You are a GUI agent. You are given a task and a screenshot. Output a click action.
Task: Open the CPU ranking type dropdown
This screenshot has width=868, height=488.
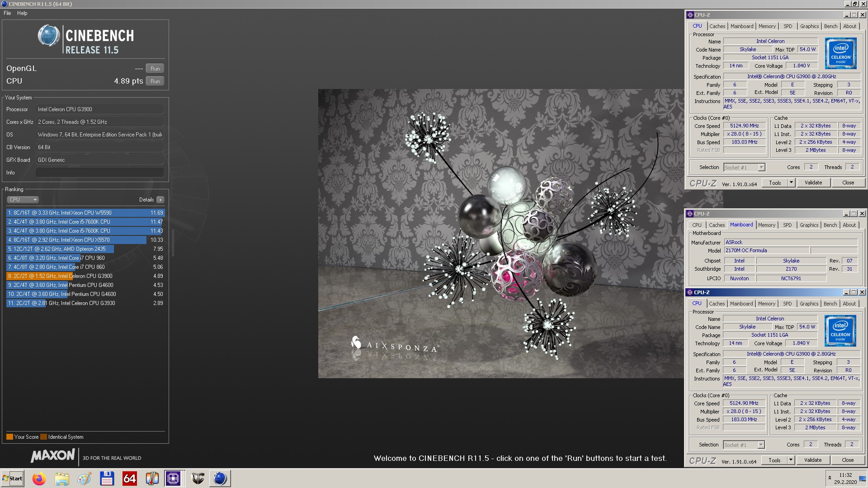pos(23,200)
